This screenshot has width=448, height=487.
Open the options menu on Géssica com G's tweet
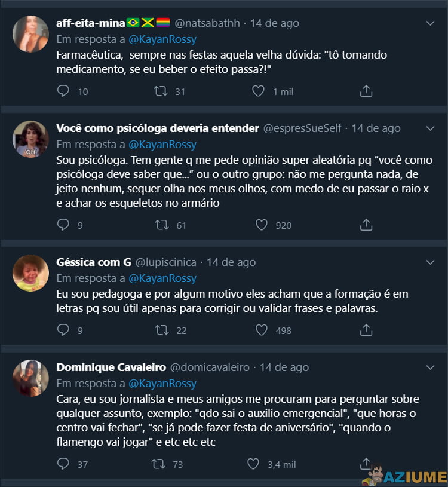click(x=431, y=262)
